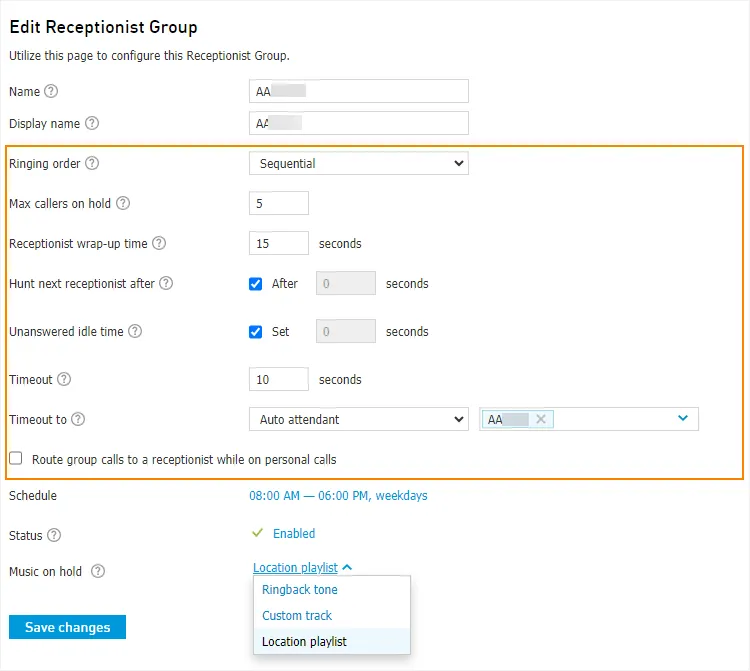
Task: Uncheck the Hunt next receptionist After checkbox
Action: tap(255, 284)
